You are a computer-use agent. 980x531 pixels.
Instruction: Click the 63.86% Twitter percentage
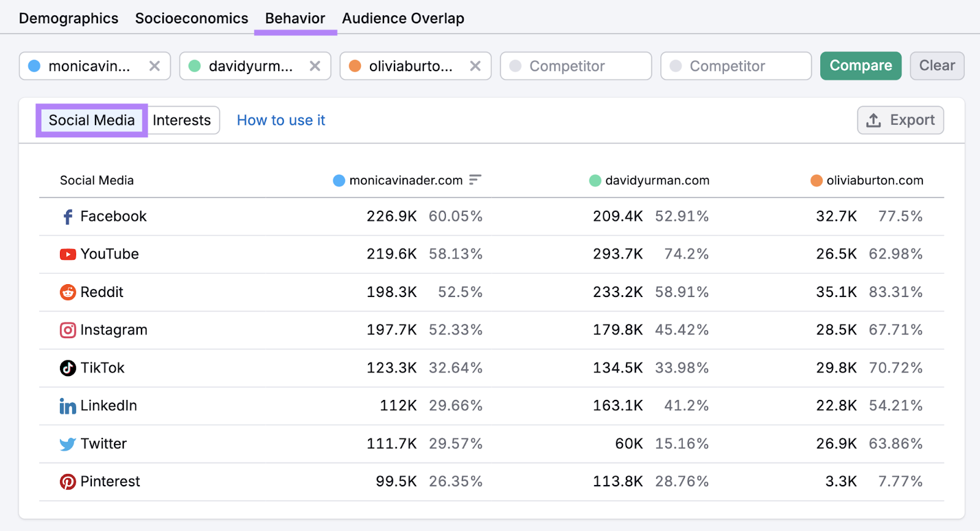[x=895, y=443]
